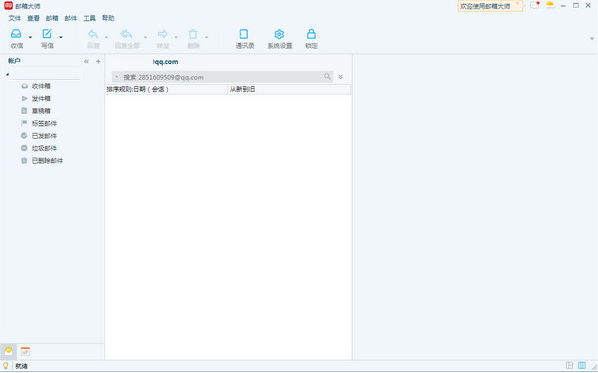Open the 帮助 menu

[108, 18]
